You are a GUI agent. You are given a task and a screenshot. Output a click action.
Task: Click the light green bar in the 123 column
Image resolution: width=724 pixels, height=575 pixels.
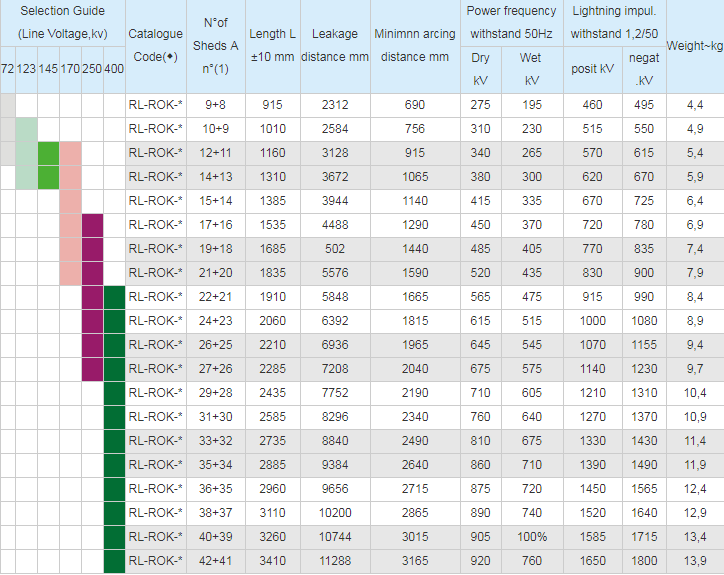[26, 153]
